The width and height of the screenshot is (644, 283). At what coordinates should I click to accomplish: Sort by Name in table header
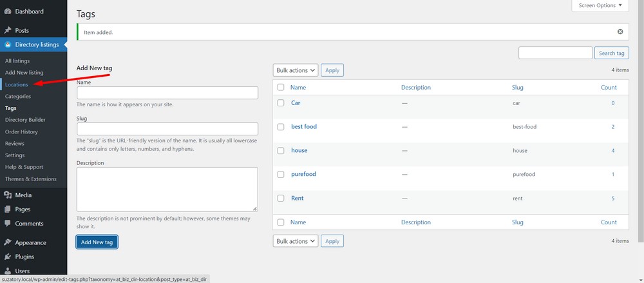click(x=298, y=87)
